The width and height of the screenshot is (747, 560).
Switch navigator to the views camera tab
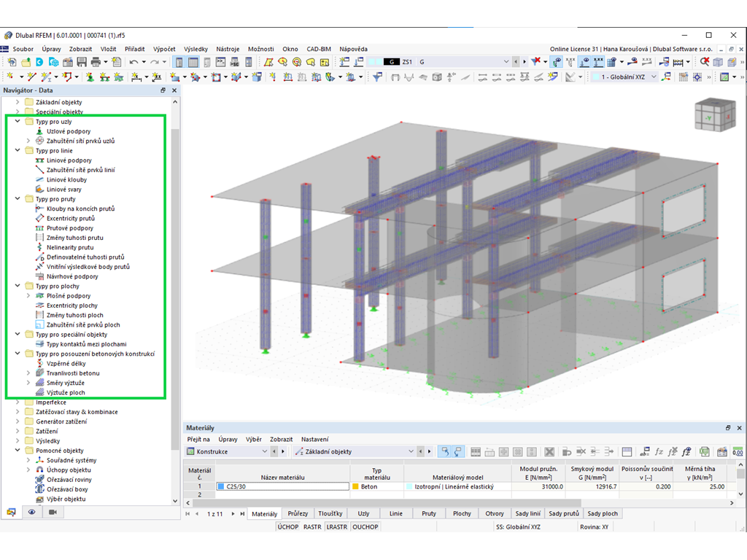tap(53, 512)
